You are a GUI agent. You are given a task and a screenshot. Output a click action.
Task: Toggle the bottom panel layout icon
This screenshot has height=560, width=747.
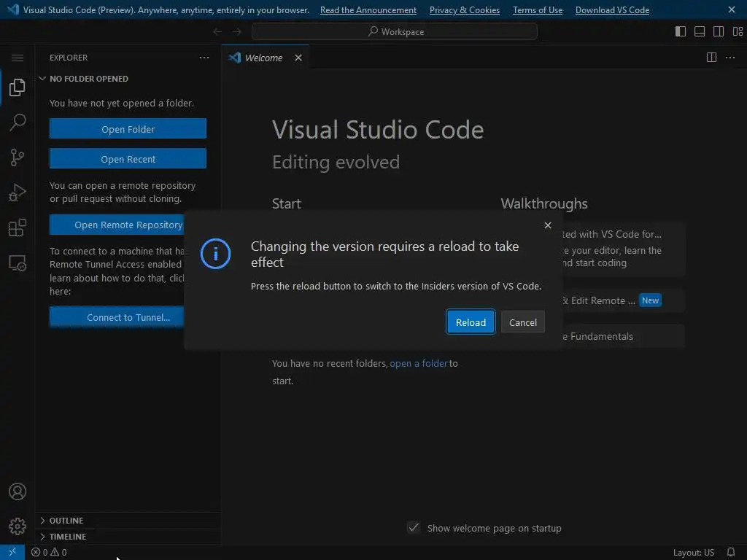pyautogui.click(x=700, y=31)
